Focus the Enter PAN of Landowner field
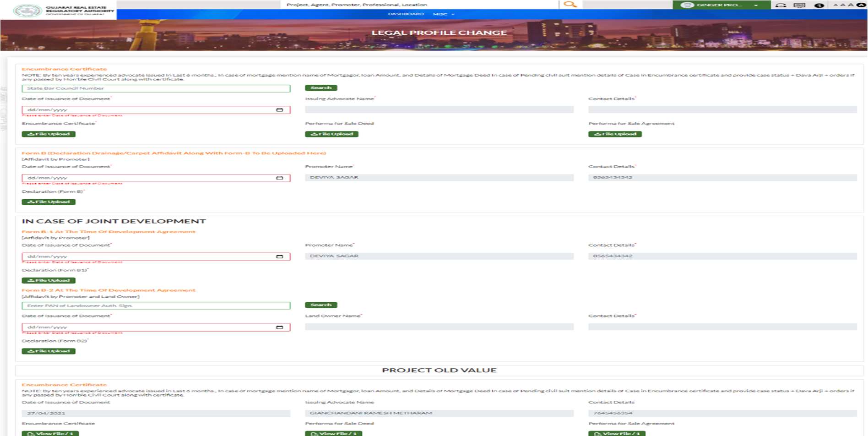The image size is (868, 436). point(156,305)
